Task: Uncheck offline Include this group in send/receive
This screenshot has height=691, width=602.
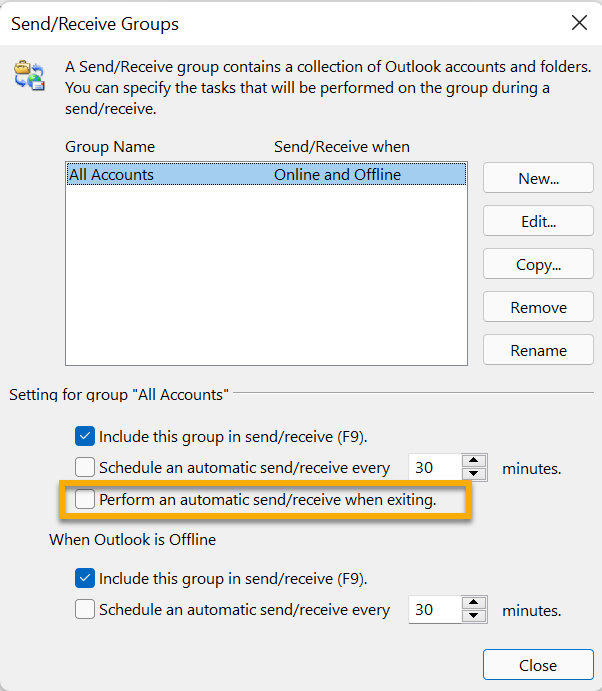Action: pyautogui.click(x=85, y=578)
